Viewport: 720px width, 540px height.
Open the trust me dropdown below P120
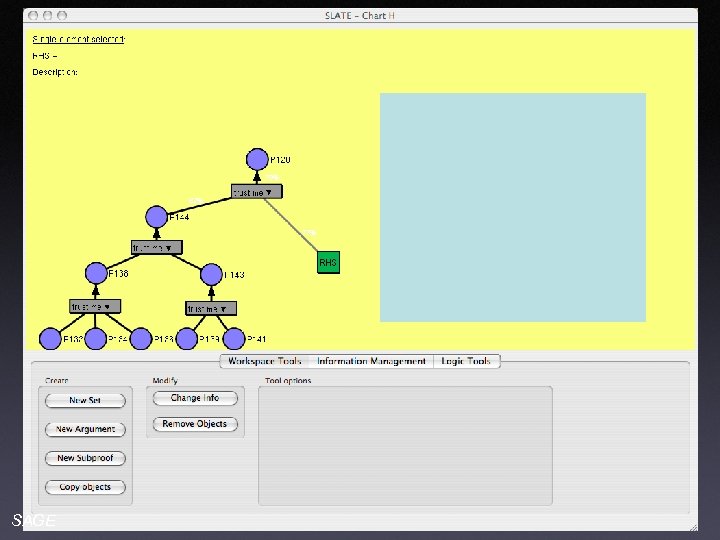pos(257,191)
